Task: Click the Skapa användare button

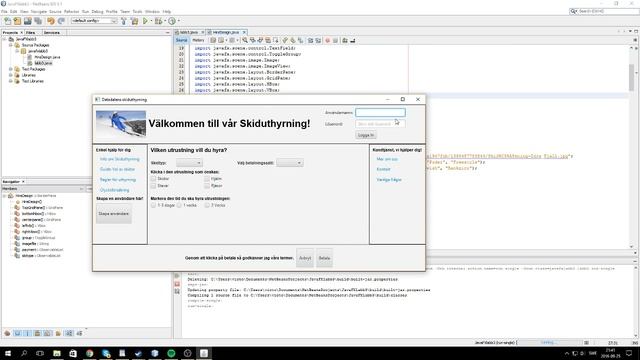Action: click(114, 214)
